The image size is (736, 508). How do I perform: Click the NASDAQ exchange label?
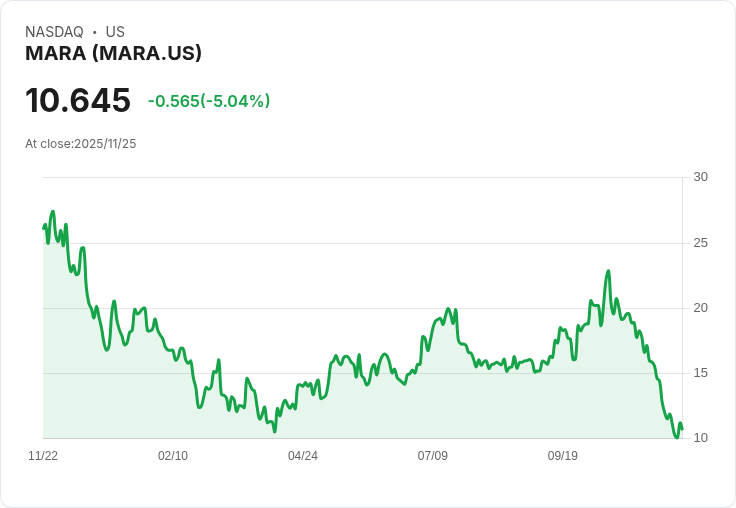(54, 31)
